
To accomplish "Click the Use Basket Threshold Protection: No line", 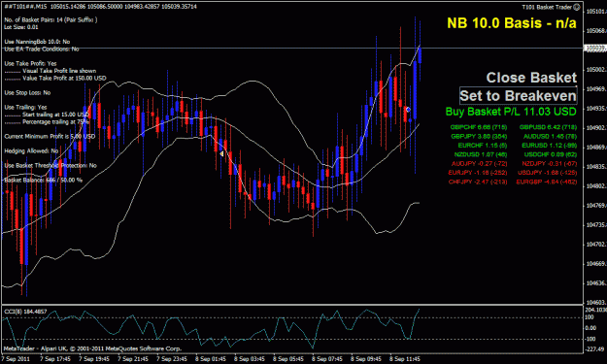I will [51, 166].
